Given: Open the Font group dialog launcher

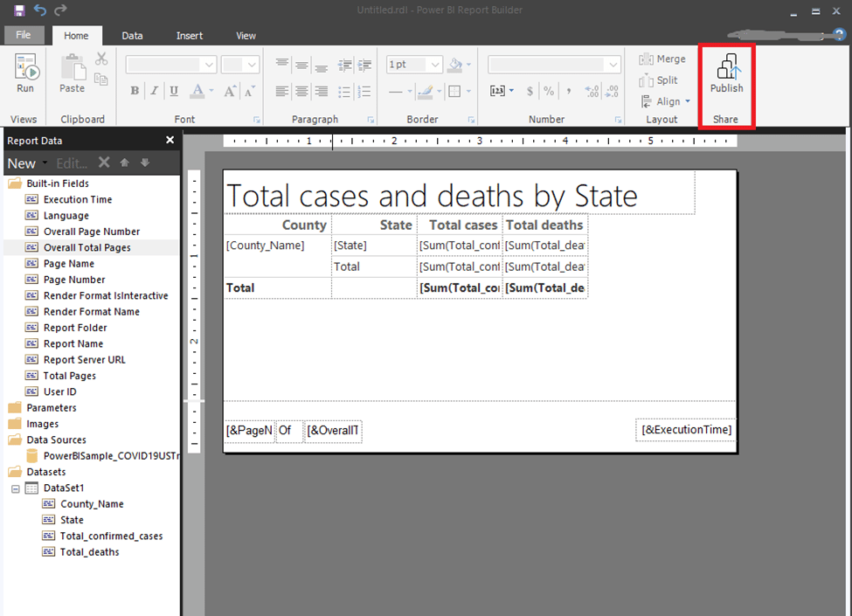Looking at the screenshot, I should [257, 120].
